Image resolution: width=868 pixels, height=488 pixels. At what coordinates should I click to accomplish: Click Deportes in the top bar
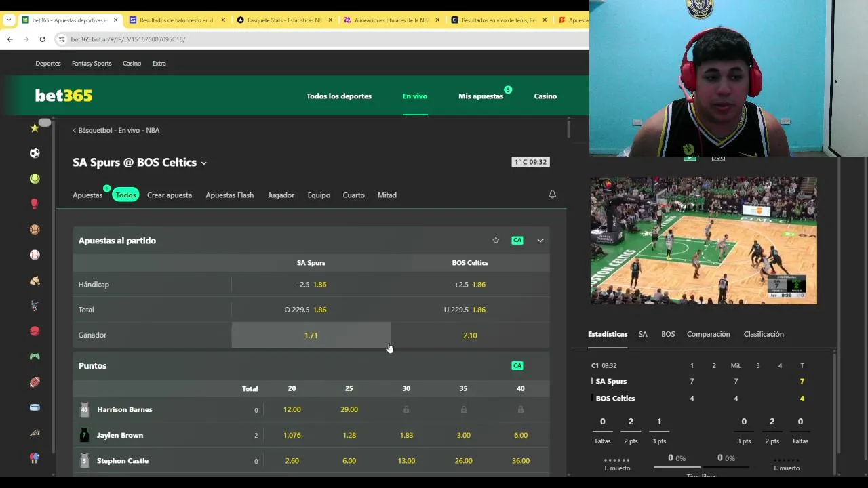point(48,64)
